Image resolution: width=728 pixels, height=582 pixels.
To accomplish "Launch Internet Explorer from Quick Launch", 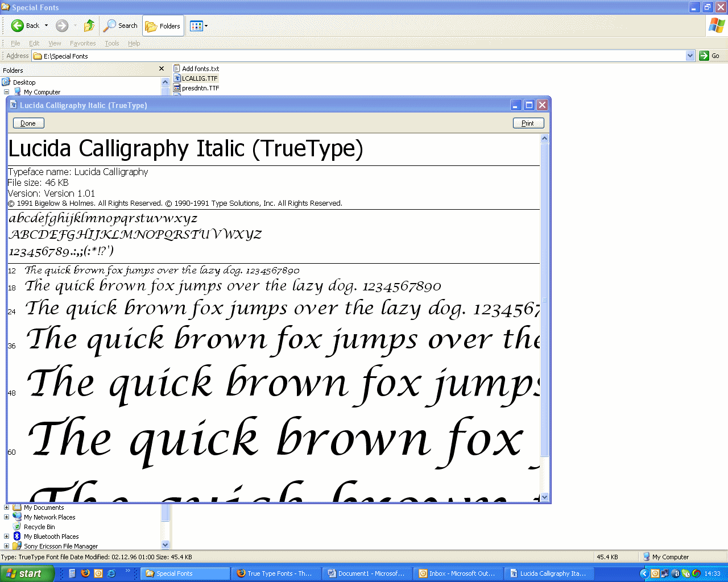I will click(111, 573).
